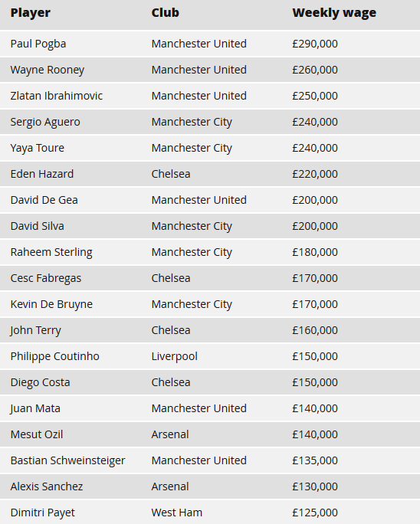Select the Kevin De Bruyne player cell
The height and width of the screenshot is (524, 420).
point(51,304)
